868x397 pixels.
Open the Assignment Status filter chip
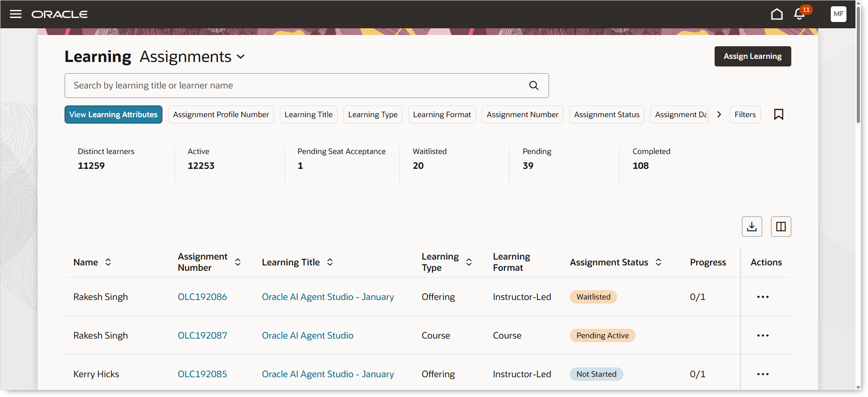tap(607, 115)
